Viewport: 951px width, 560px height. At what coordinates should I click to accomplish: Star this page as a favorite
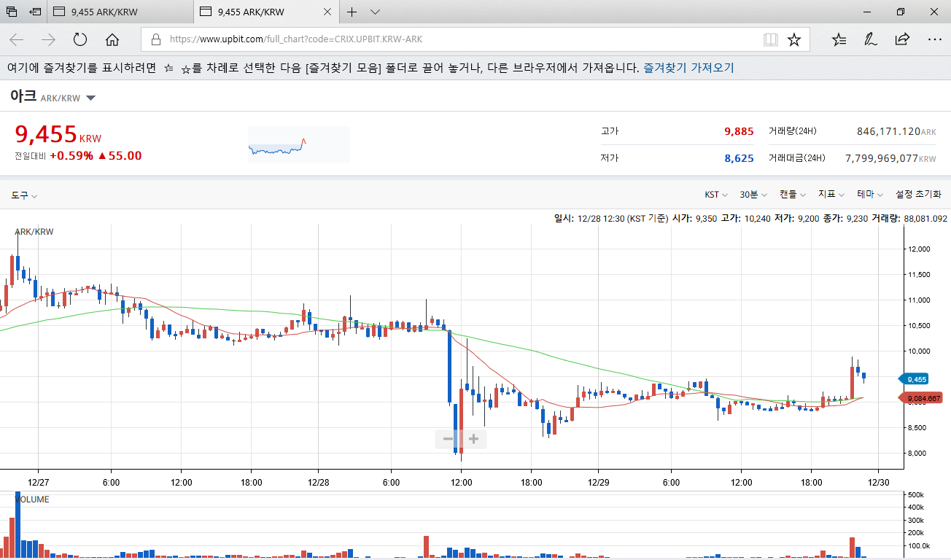coord(794,39)
